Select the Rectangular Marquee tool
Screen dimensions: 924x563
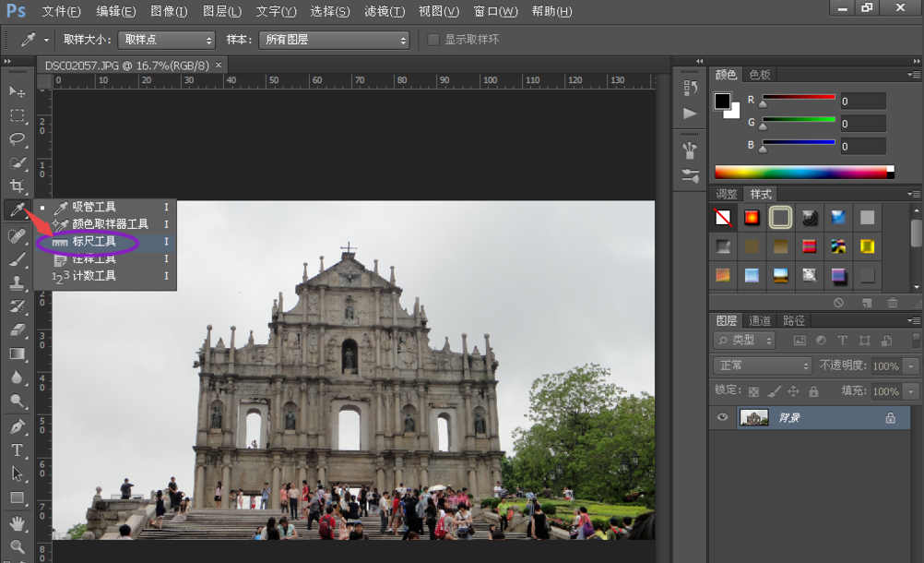point(17,115)
